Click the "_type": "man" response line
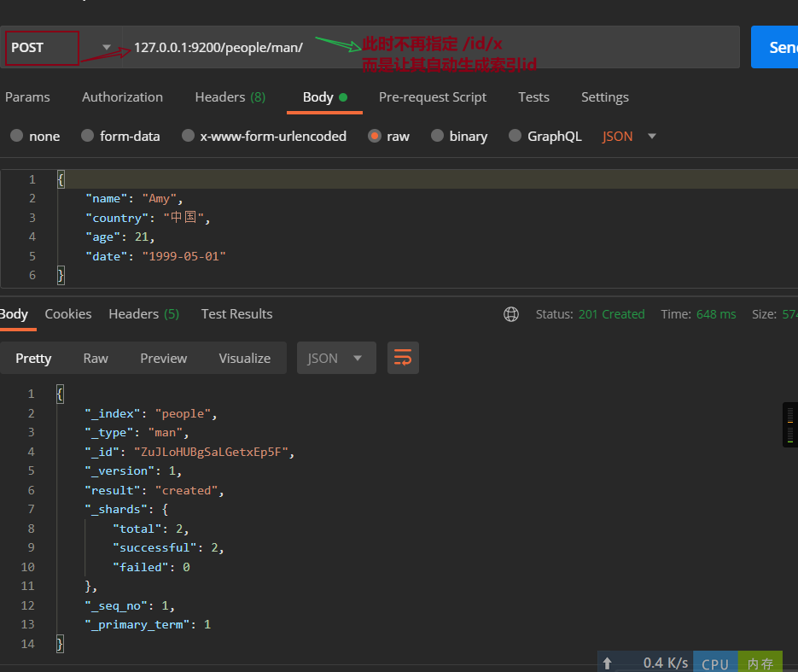This screenshot has width=798, height=672. 137,433
